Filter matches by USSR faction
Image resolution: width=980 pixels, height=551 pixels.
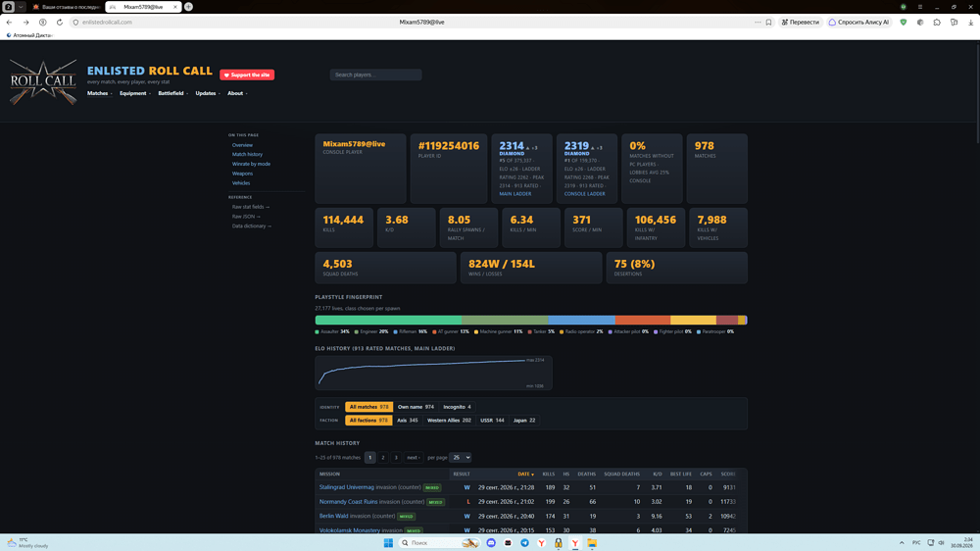tap(492, 421)
